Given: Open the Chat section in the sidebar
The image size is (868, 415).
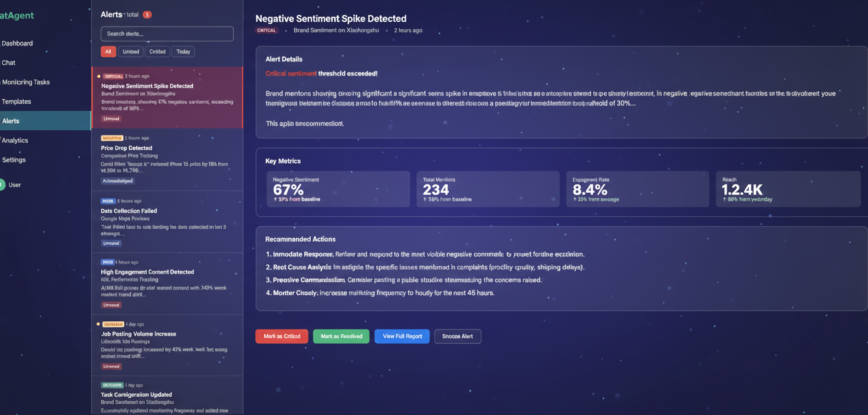Looking at the screenshot, I should click(8, 62).
